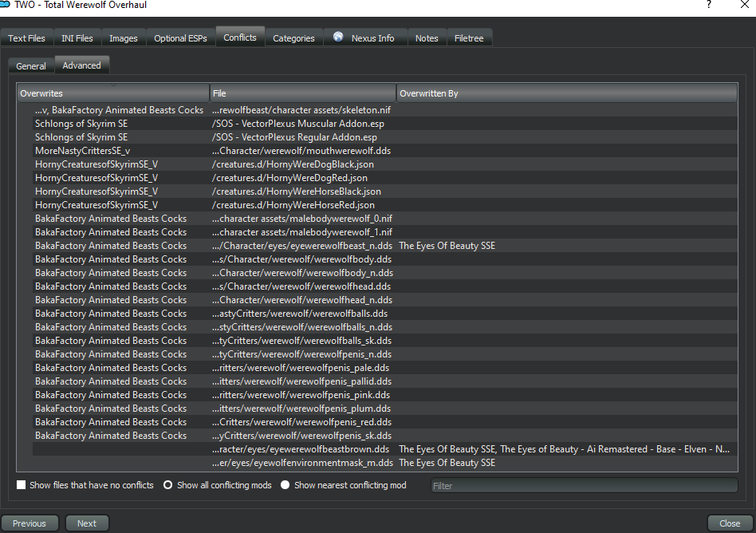
Task: Click MoreNastyCrittersSE_v in Overwrites column
Action: (82, 151)
